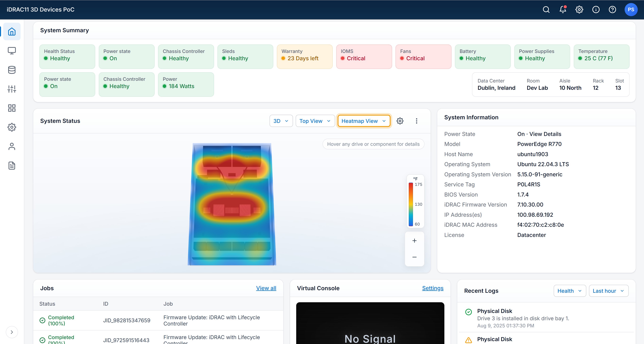Open the storage database icon in sidebar
Screen dimensions: 644x344
(x=12, y=70)
